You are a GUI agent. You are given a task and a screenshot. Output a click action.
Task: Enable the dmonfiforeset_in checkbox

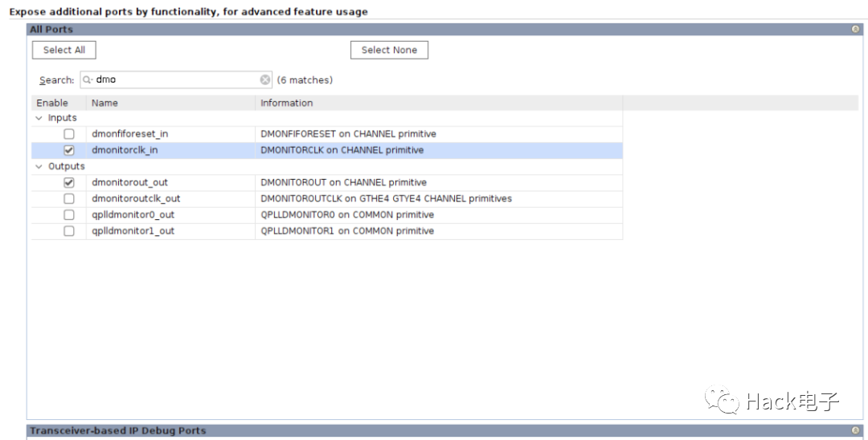68,134
